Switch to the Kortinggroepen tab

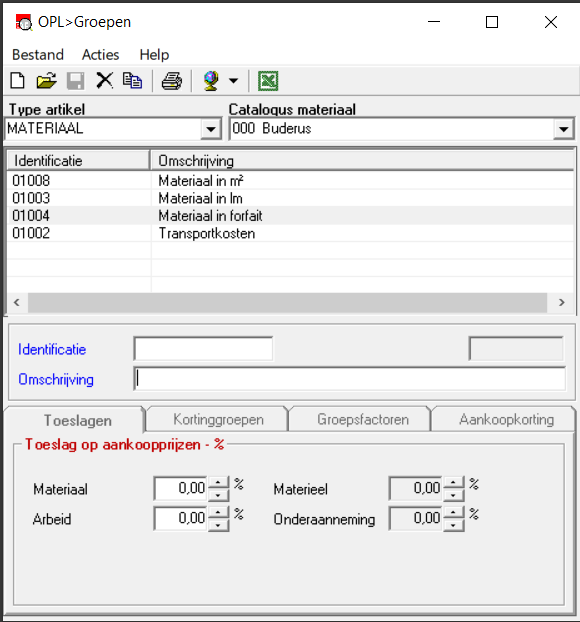[x=218, y=419]
